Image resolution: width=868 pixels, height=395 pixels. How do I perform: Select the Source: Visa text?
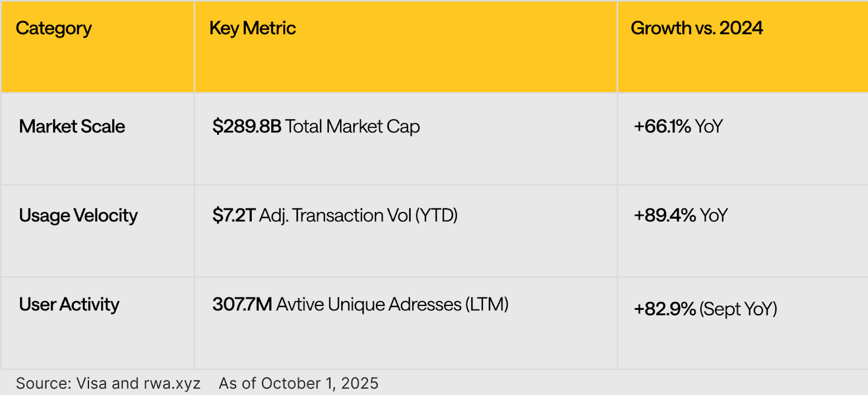tap(61, 384)
